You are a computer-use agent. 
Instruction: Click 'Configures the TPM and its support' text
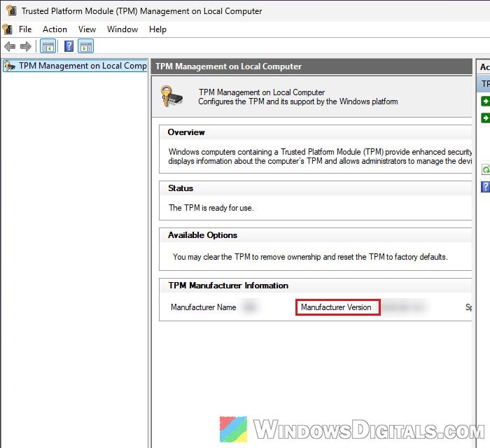(297, 101)
